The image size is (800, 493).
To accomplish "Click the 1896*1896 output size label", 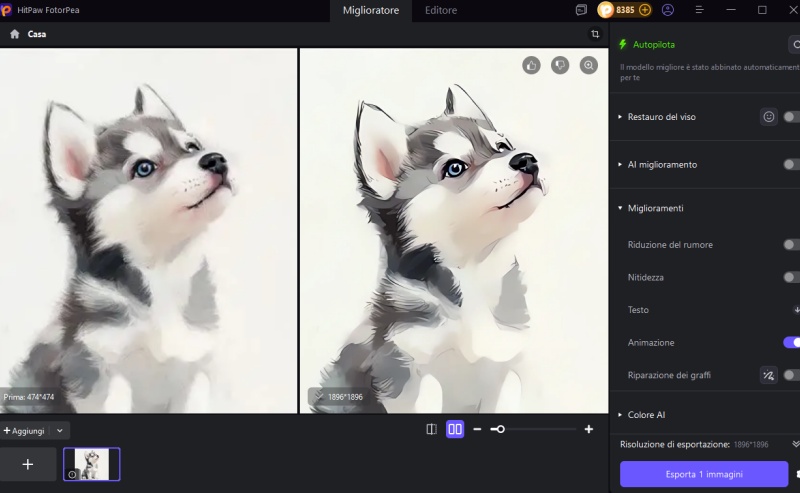I will pos(345,397).
